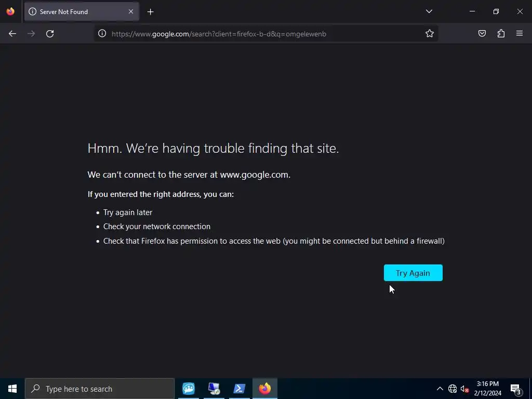
Task: Open site information icon in address bar
Action: (x=102, y=33)
